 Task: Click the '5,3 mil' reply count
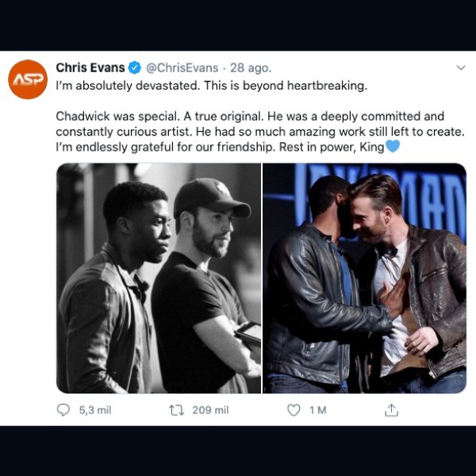[x=95, y=410]
